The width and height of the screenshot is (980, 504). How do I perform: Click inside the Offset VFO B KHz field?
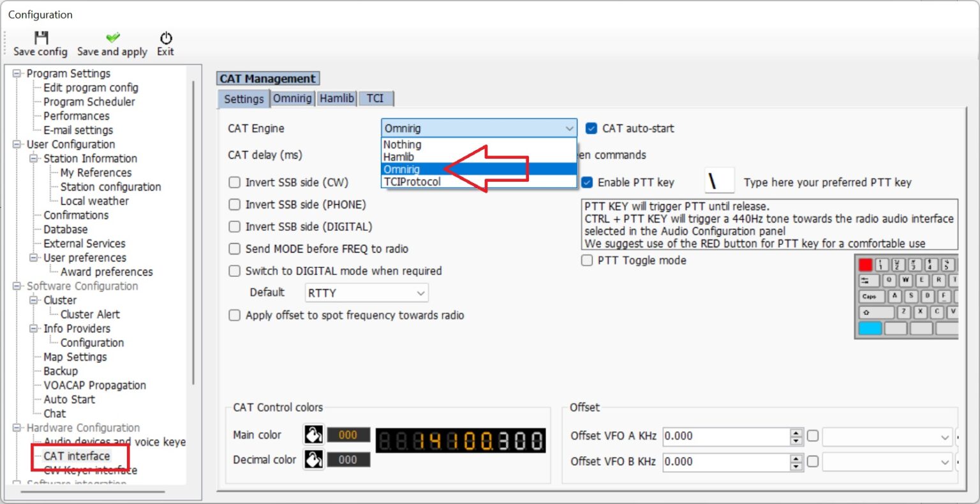click(x=721, y=461)
